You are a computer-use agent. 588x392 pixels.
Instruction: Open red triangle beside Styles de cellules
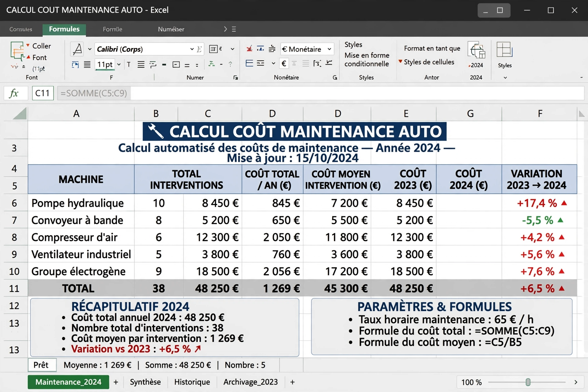(400, 61)
